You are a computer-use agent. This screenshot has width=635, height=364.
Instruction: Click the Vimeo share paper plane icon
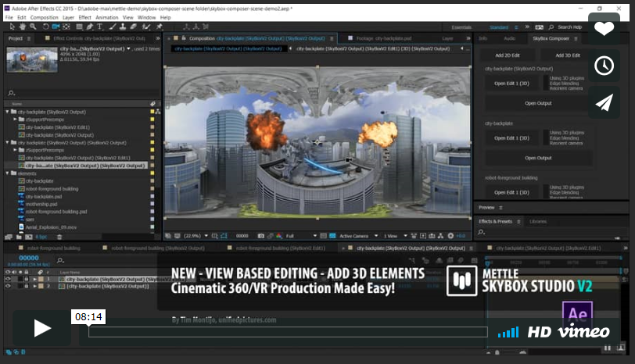604,102
